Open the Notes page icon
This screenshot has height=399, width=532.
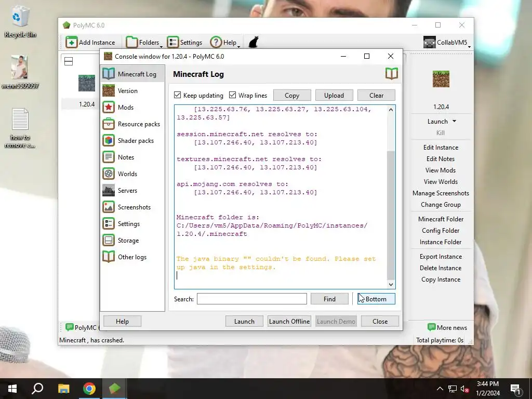109,157
